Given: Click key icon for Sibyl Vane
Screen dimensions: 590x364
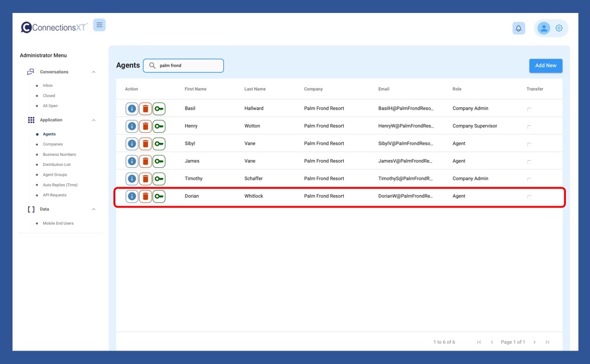Looking at the screenshot, I should coord(159,144).
